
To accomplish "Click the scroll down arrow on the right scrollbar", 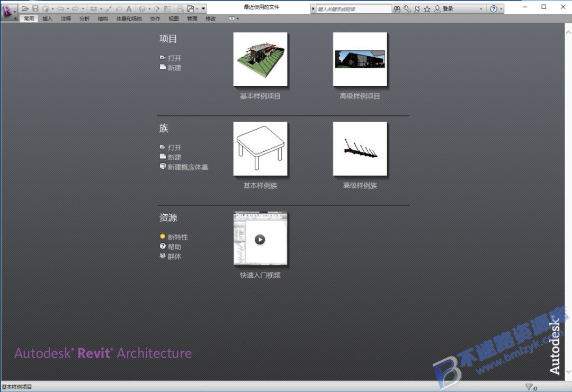I will click(x=568, y=371).
